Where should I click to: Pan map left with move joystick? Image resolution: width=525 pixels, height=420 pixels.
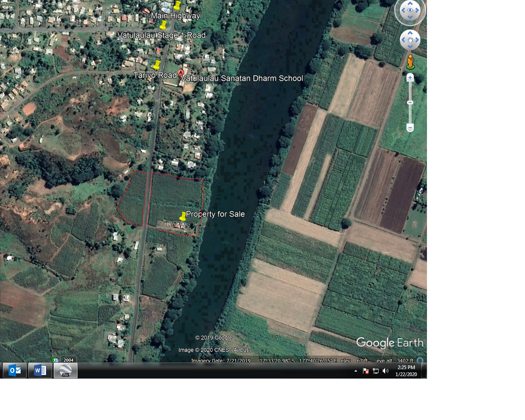point(403,40)
